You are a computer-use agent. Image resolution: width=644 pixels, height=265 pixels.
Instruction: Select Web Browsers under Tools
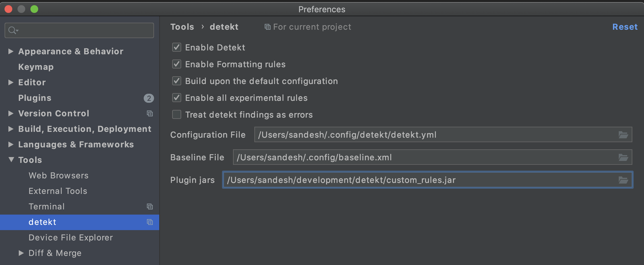59,175
